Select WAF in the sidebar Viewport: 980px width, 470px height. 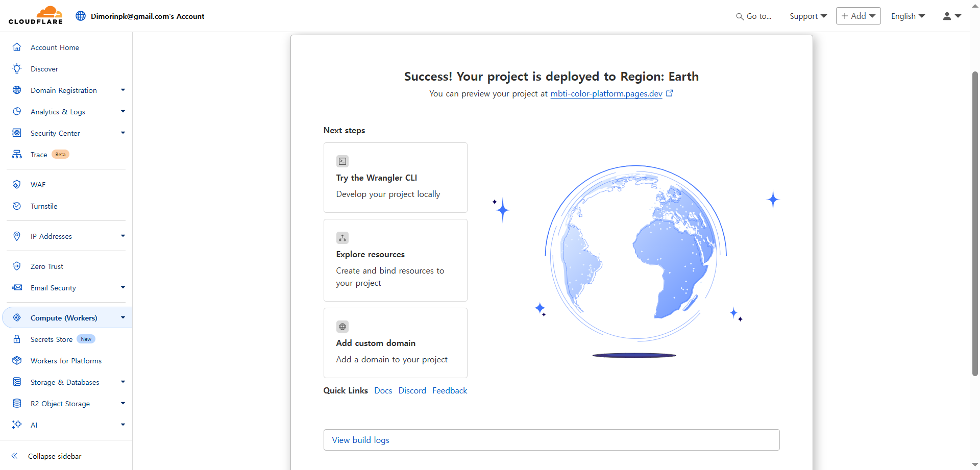[38, 185]
